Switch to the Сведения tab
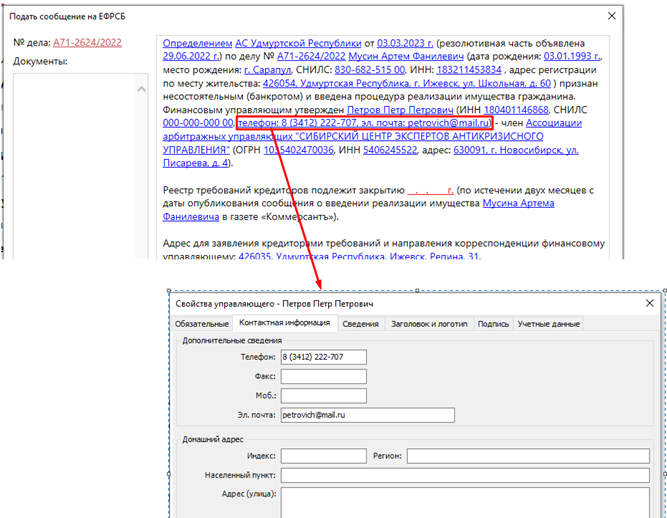Screen dimensions: 667x518 pyautogui.click(x=361, y=324)
